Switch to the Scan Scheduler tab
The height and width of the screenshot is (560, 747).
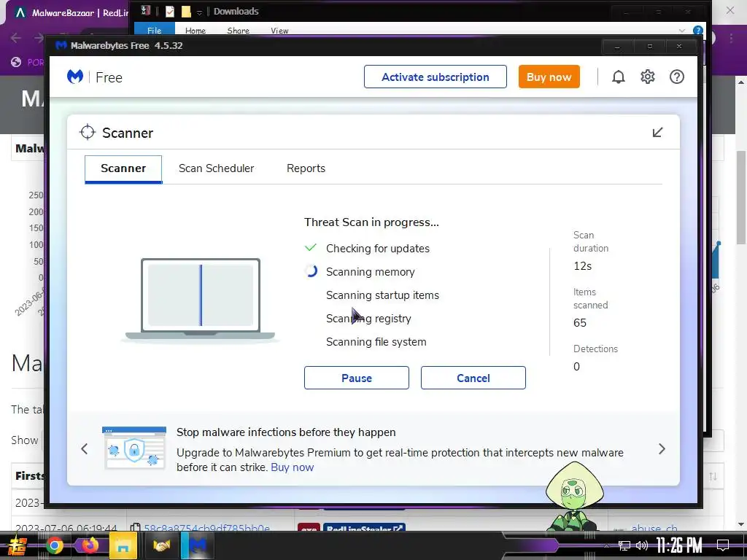click(216, 168)
